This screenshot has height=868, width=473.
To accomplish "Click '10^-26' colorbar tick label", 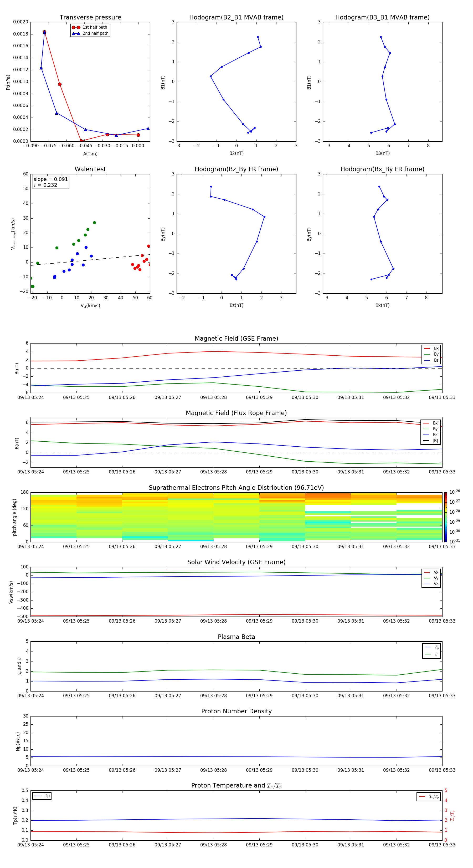I will coord(455,492).
